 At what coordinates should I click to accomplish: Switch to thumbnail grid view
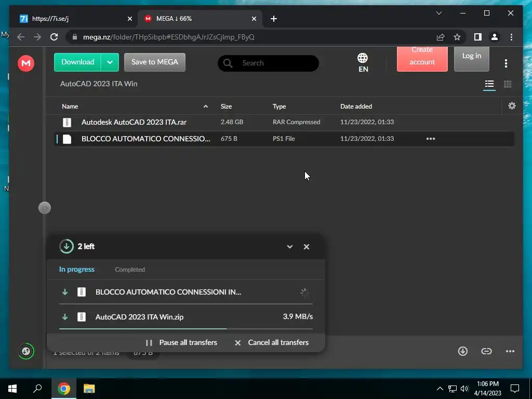tap(508, 84)
